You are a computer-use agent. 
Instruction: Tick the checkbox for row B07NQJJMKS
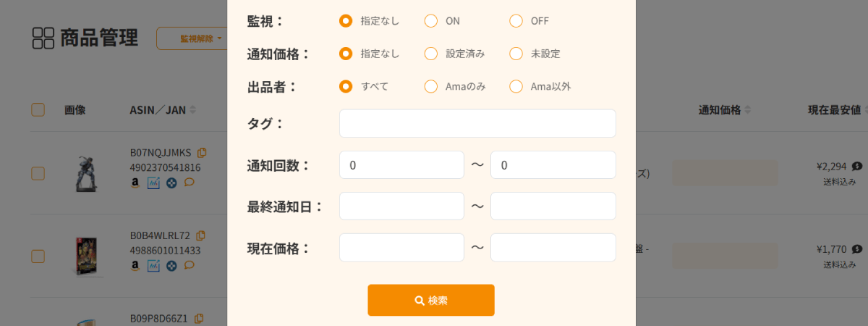pyautogui.click(x=38, y=173)
